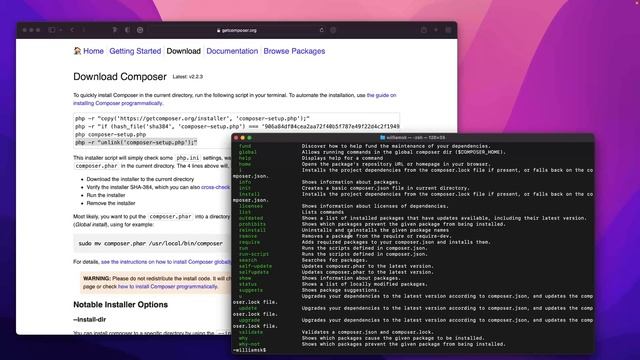The height and width of the screenshot is (360, 640).
Task: Zoom Terminal window with green button
Action: (249, 138)
